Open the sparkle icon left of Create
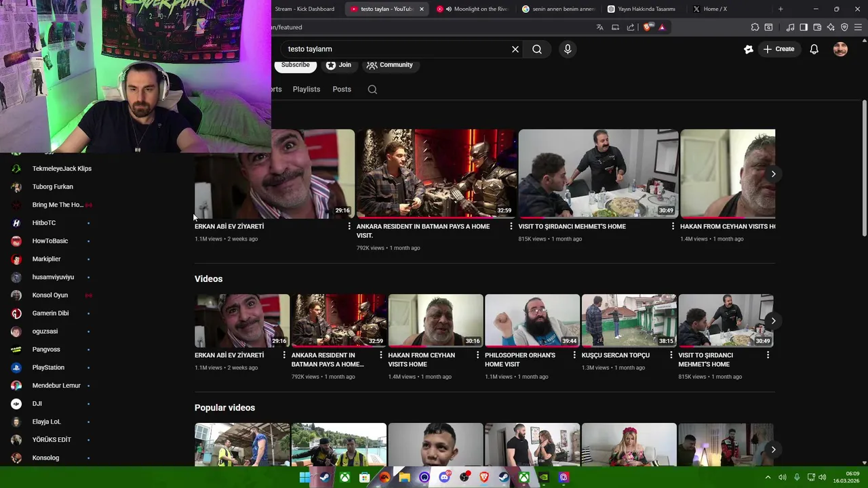Image resolution: width=868 pixels, height=488 pixels. tap(748, 49)
